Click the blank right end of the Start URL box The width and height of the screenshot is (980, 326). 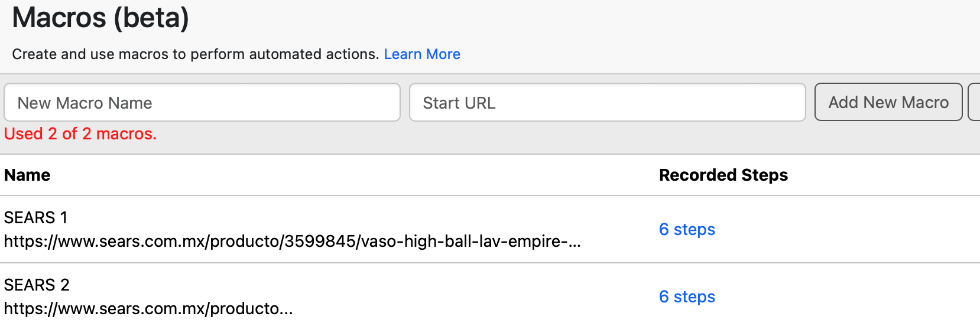(x=739, y=102)
